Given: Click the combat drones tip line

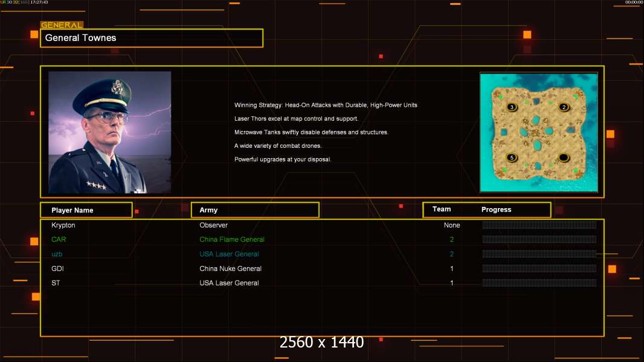Looking at the screenshot, I should (x=278, y=146).
